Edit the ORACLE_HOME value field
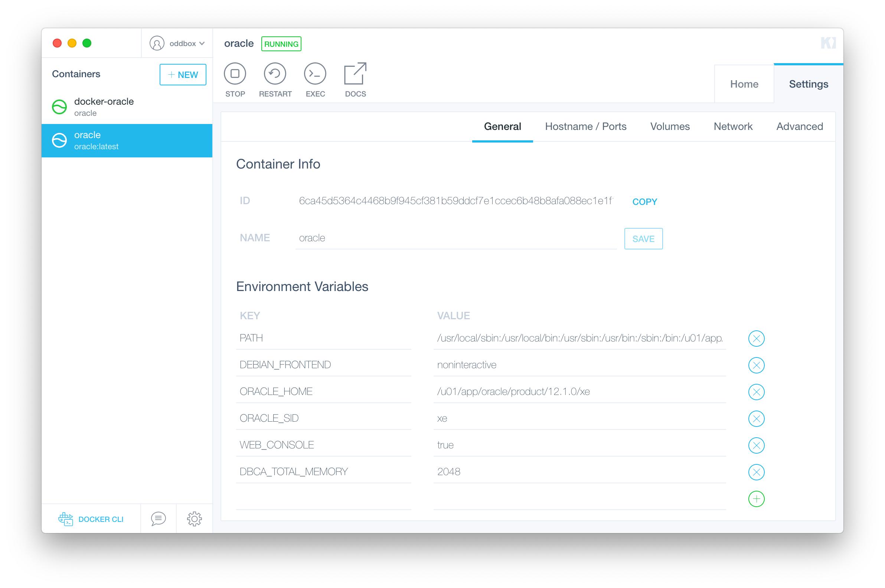The width and height of the screenshot is (885, 588). [579, 392]
